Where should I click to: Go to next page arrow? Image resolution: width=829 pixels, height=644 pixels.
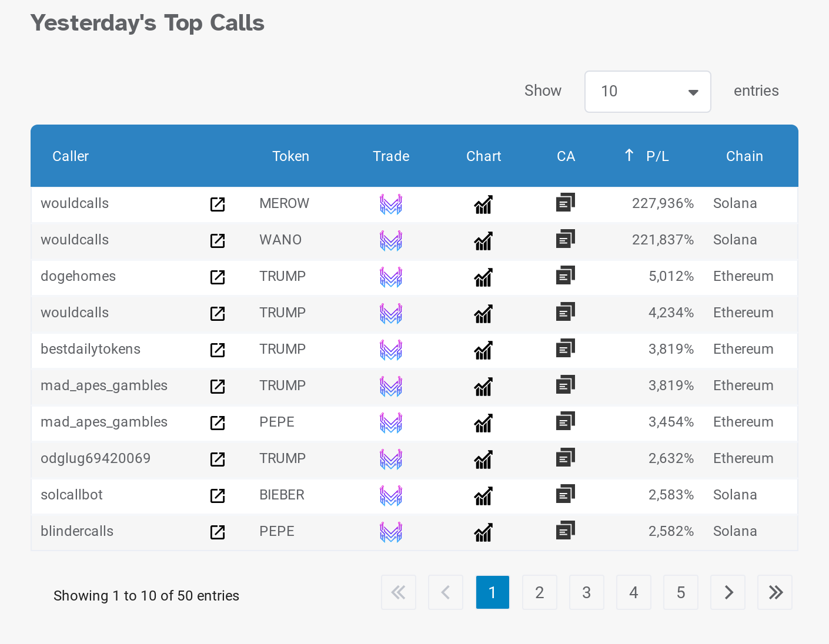pos(728,592)
